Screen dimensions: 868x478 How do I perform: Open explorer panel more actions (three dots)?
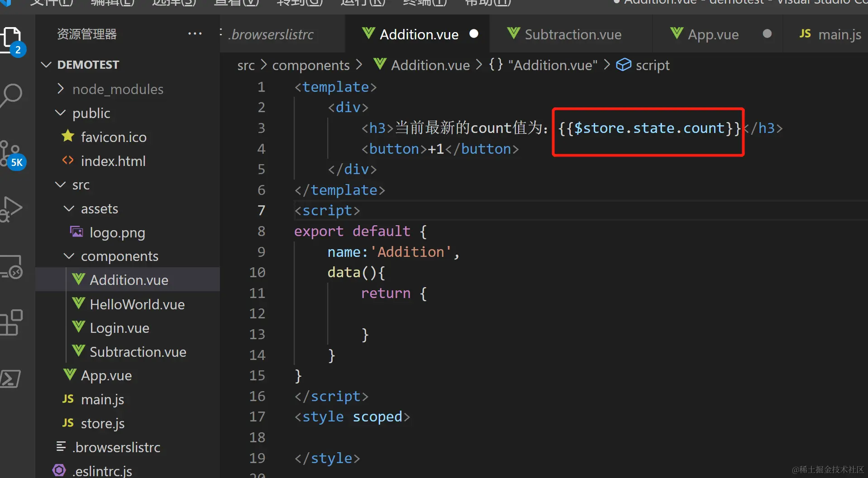[x=195, y=34]
